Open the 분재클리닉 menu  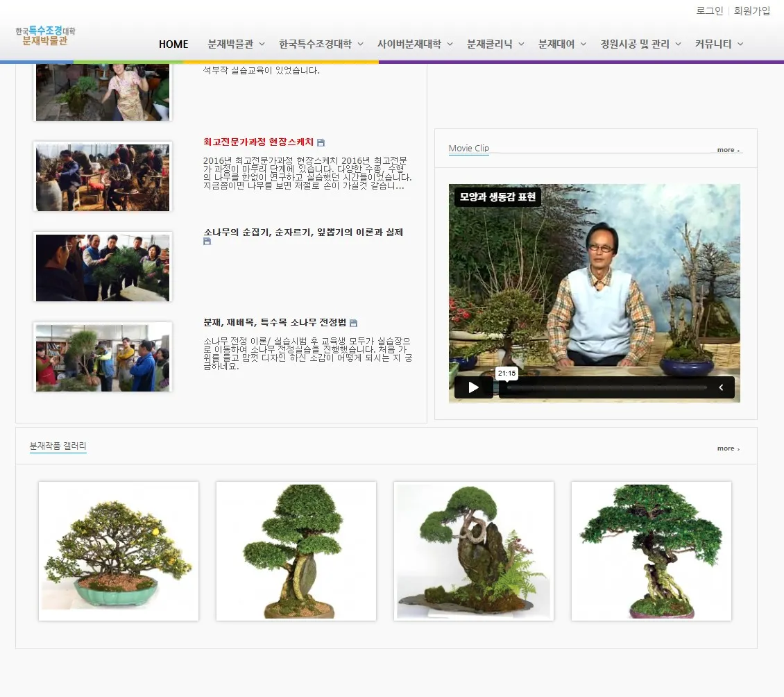pos(495,44)
